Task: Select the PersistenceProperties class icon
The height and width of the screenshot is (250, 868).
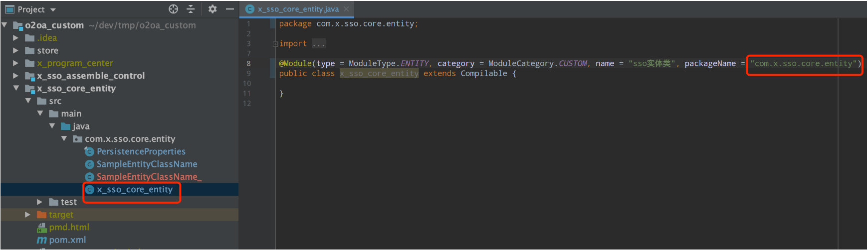Action: click(x=90, y=152)
